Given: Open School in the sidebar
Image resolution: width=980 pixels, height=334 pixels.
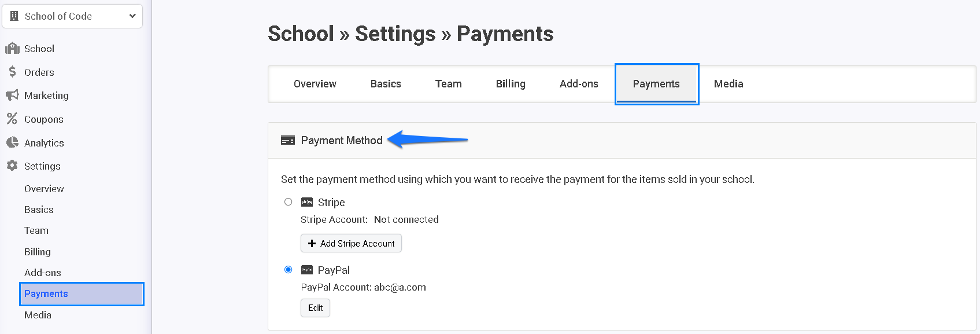Looking at the screenshot, I should click(x=39, y=49).
